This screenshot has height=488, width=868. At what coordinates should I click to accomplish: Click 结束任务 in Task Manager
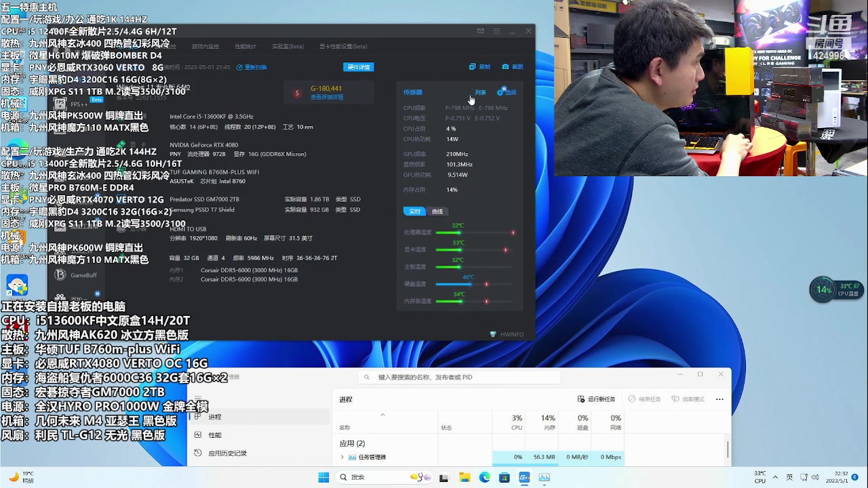tap(644, 399)
